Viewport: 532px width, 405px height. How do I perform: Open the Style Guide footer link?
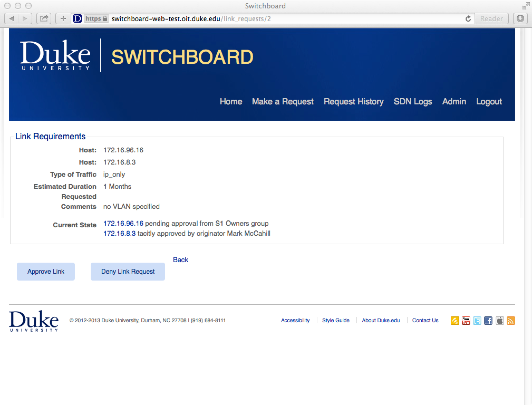point(336,320)
